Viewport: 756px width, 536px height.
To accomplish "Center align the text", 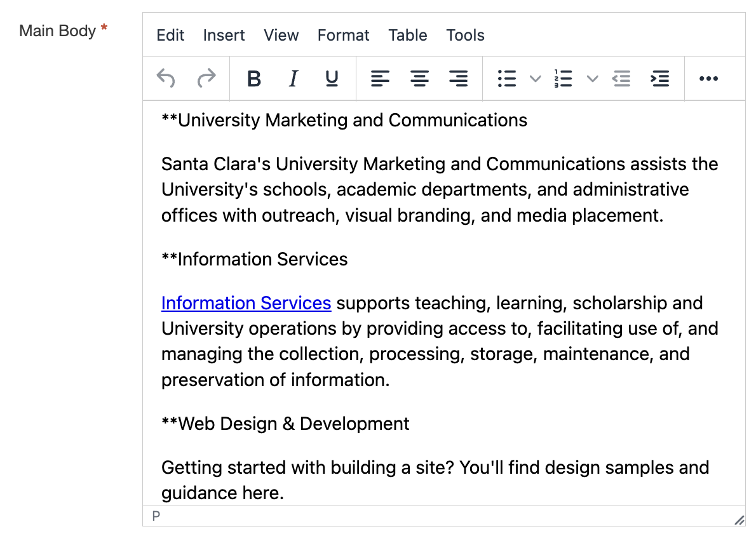I will pyautogui.click(x=419, y=78).
